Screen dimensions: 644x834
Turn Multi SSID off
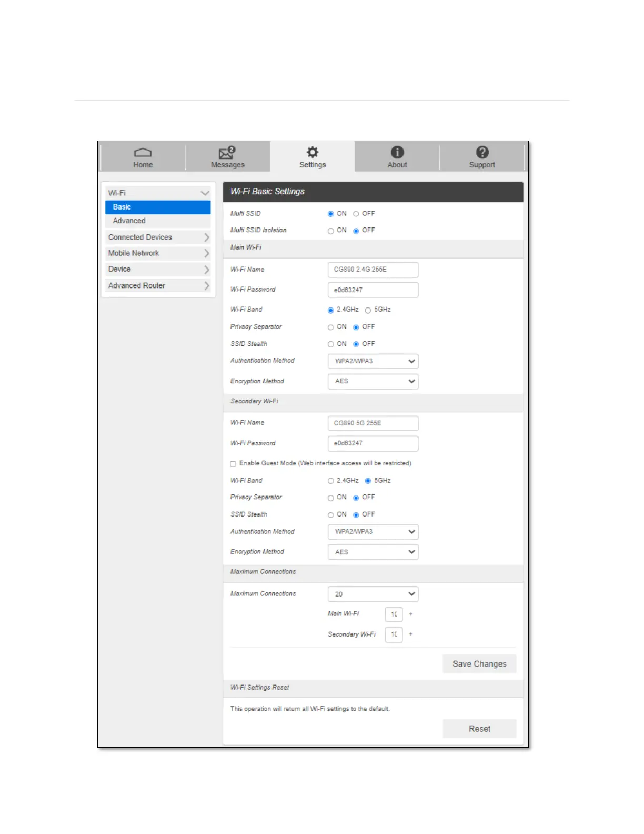coord(356,214)
